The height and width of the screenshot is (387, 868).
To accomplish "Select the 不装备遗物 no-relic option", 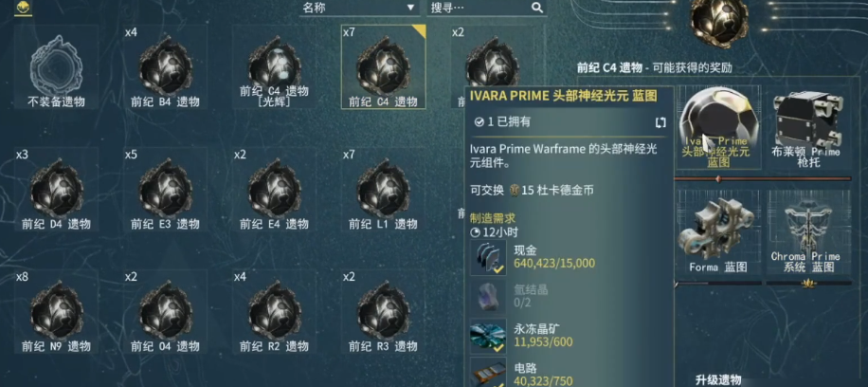I will 56,67.
